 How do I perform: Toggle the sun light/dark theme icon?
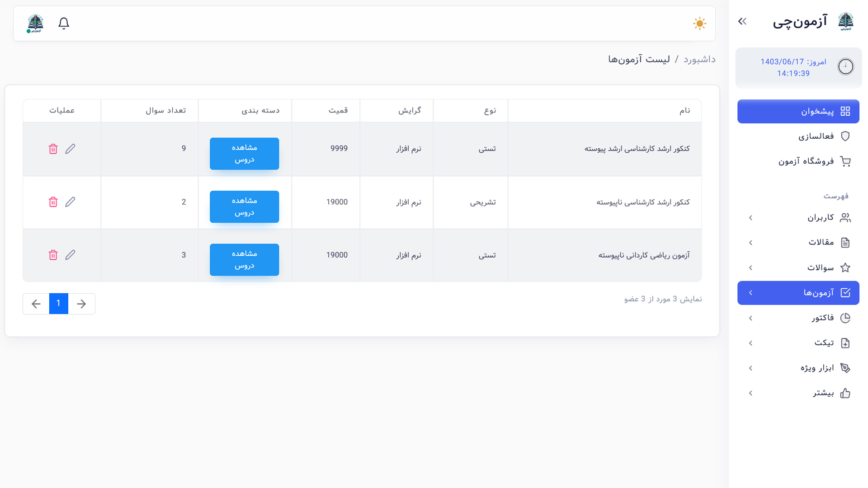pyautogui.click(x=699, y=23)
